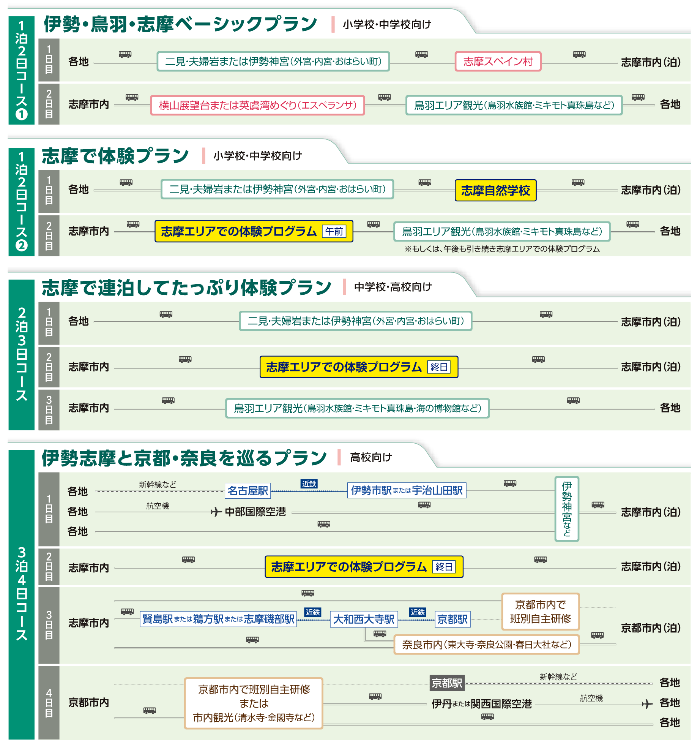Click 賢島駅または鵜方駅または志摩磯部駅 box
The width and height of the screenshot is (700, 746).
tap(218, 619)
